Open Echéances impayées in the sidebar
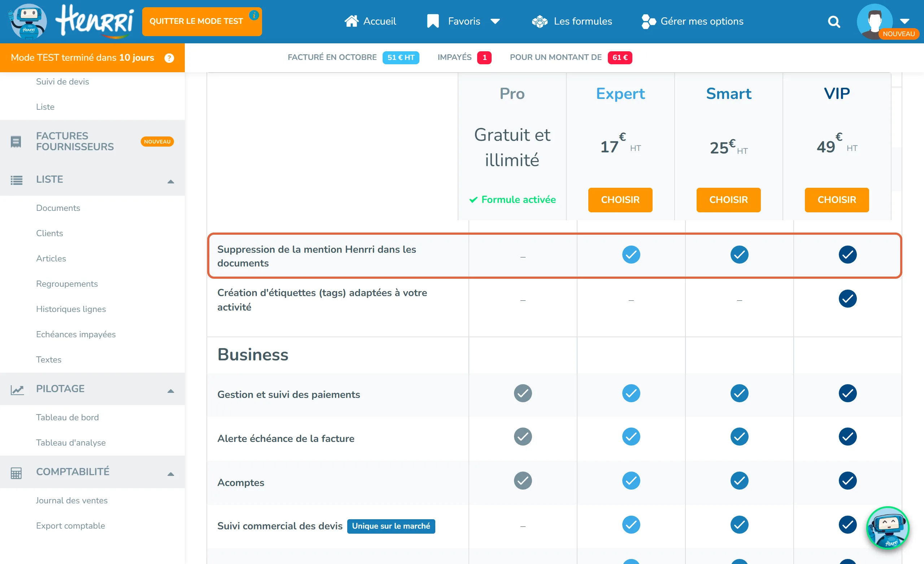Viewport: 924px width, 564px height. click(x=76, y=334)
